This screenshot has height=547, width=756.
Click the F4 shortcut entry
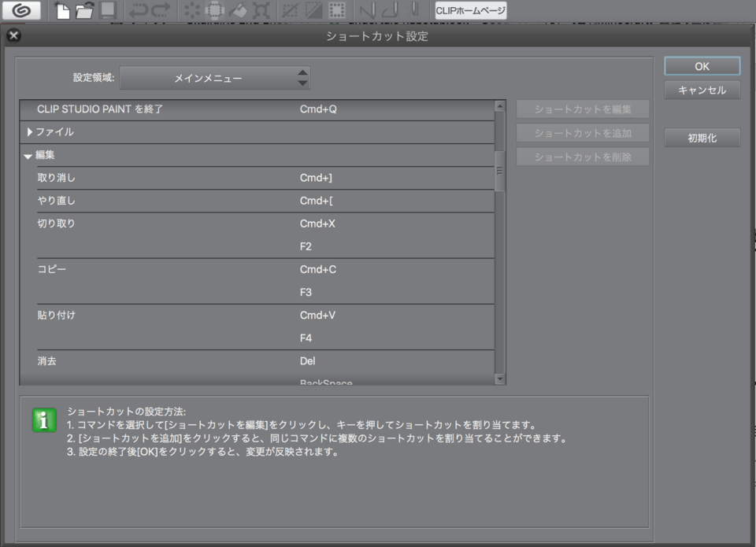[x=306, y=338]
